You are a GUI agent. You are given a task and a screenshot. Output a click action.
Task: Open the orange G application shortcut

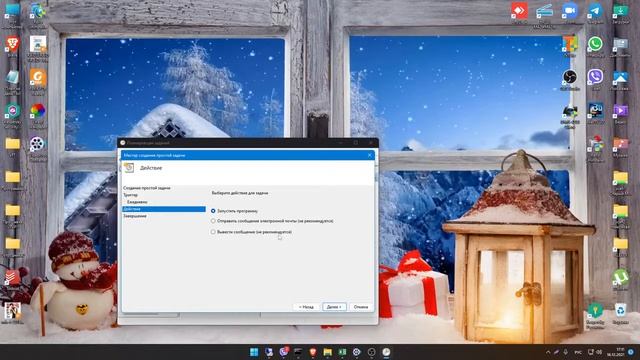pyautogui.click(x=38, y=77)
